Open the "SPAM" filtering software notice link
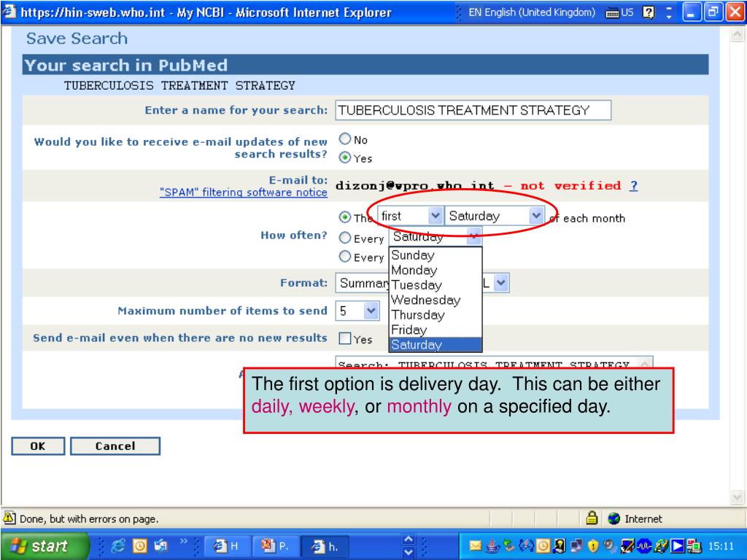 point(244,192)
